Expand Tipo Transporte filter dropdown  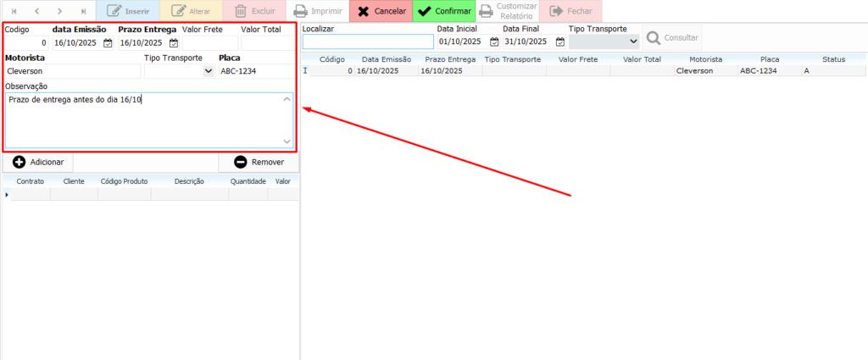click(x=632, y=42)
